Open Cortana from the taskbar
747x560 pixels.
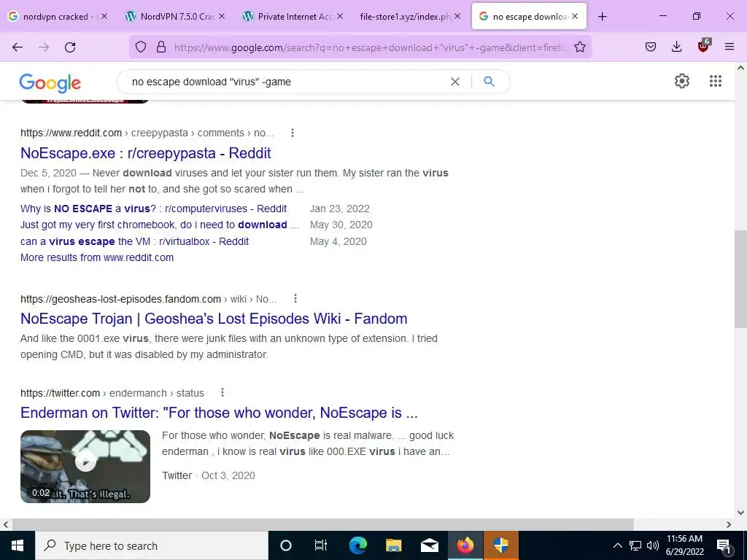point(286,545)
